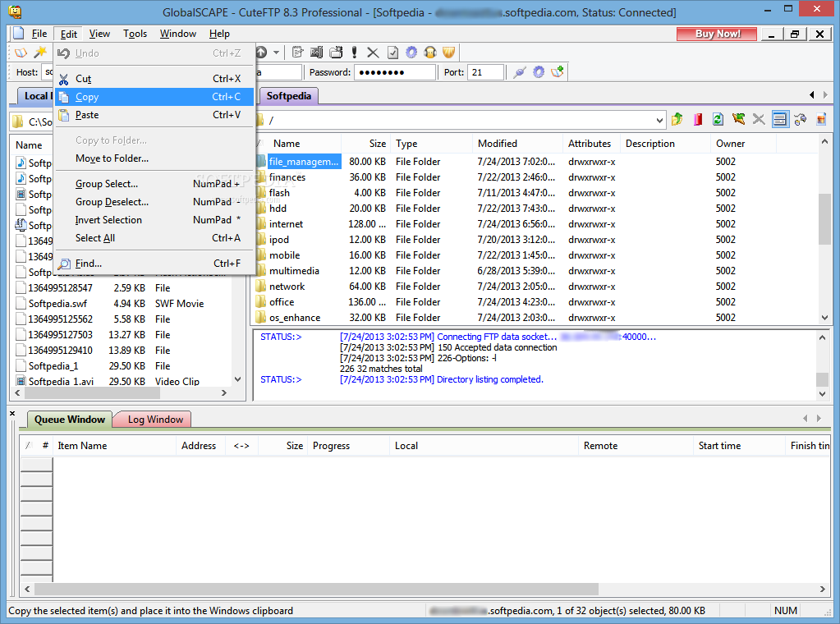Click inside the Password field
Viewport: 840px width, 624px height.
click(394, 72)
